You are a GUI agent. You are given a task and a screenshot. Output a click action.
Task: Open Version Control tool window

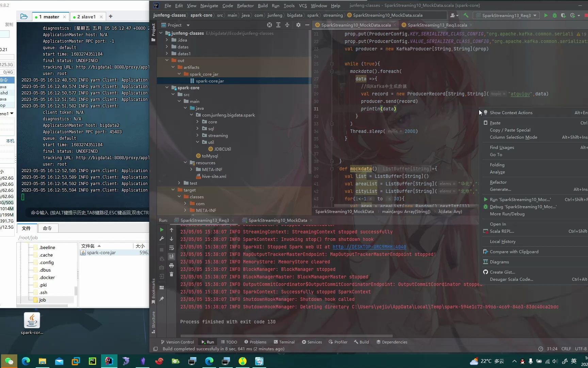[177, 342]
